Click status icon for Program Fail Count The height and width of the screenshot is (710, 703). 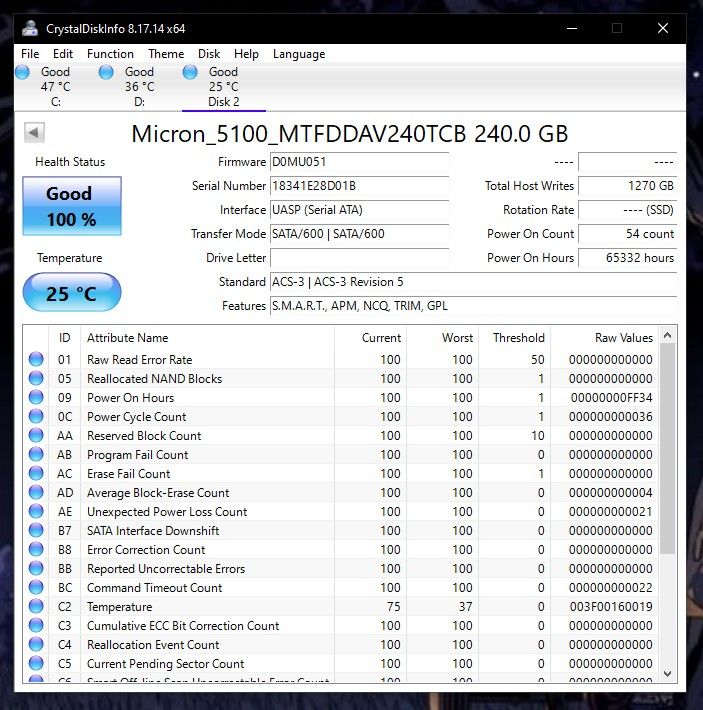pos(36,454)
